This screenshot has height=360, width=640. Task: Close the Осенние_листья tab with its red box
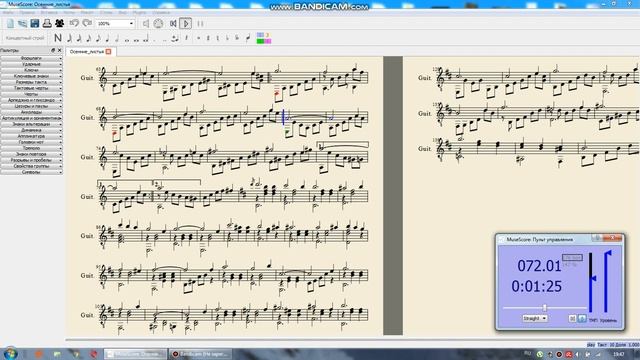109,51
